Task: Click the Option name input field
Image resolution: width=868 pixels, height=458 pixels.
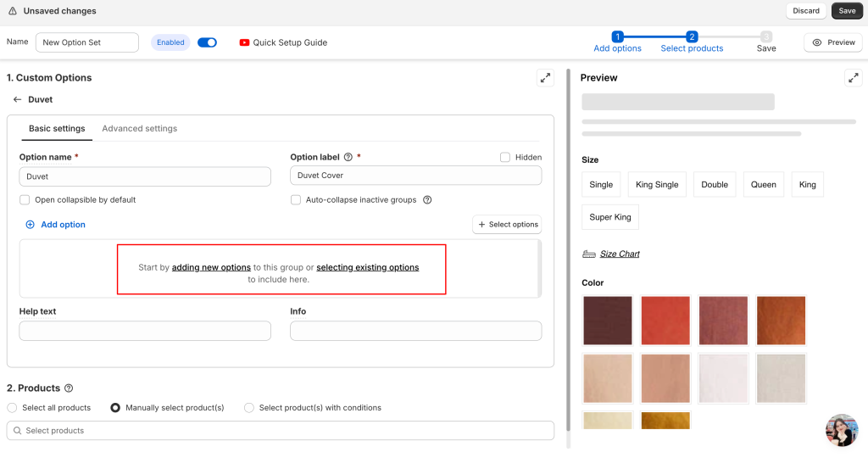Action: coord(145,176)
